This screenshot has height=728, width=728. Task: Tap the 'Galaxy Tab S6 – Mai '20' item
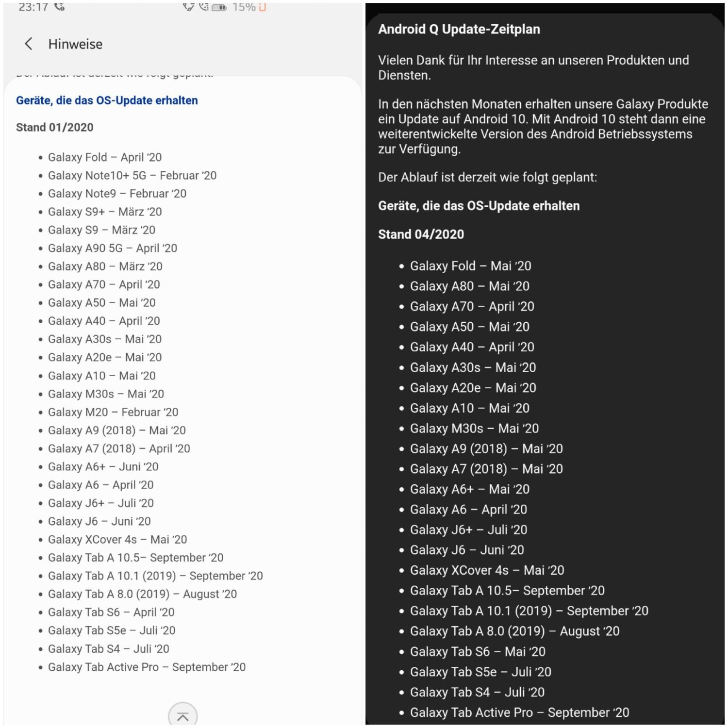pos(478,651)
